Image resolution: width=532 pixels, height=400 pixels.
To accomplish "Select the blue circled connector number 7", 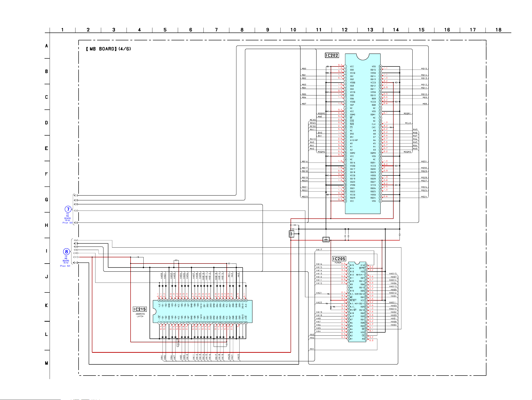I will click(68, 209).
